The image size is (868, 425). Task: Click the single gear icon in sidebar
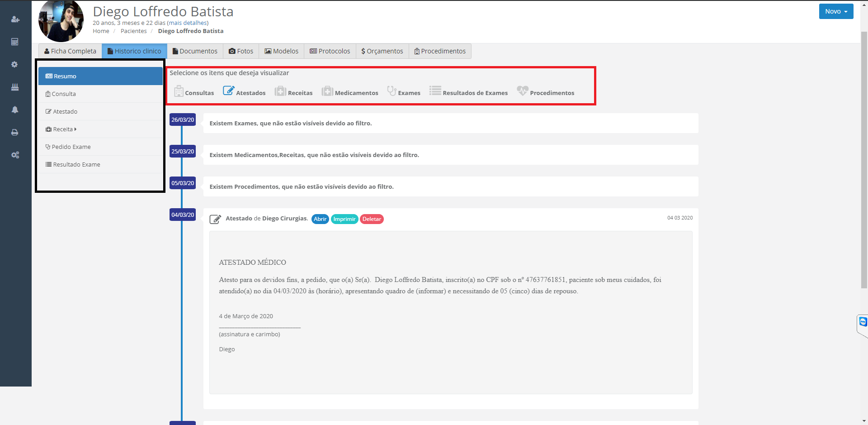tap(15, 65)
